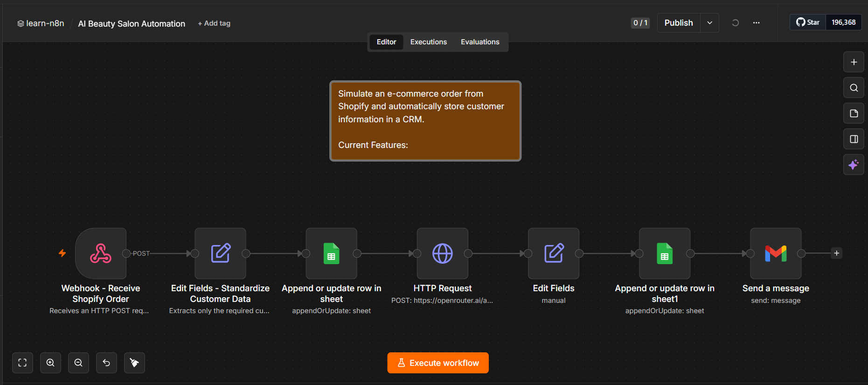
Task: Zoom in on the canvas
Action: click(50, 363)
